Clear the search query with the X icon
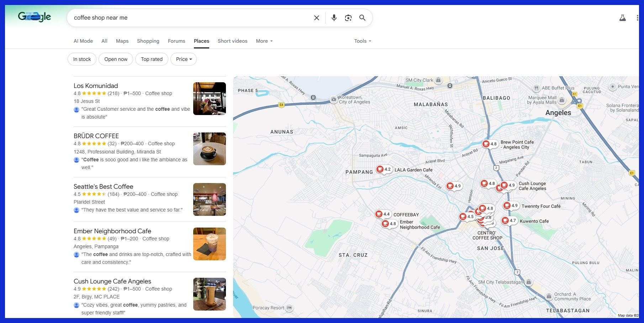Image resolution: width=644 pixels, height=323 pixels. (x=316, y=17)
